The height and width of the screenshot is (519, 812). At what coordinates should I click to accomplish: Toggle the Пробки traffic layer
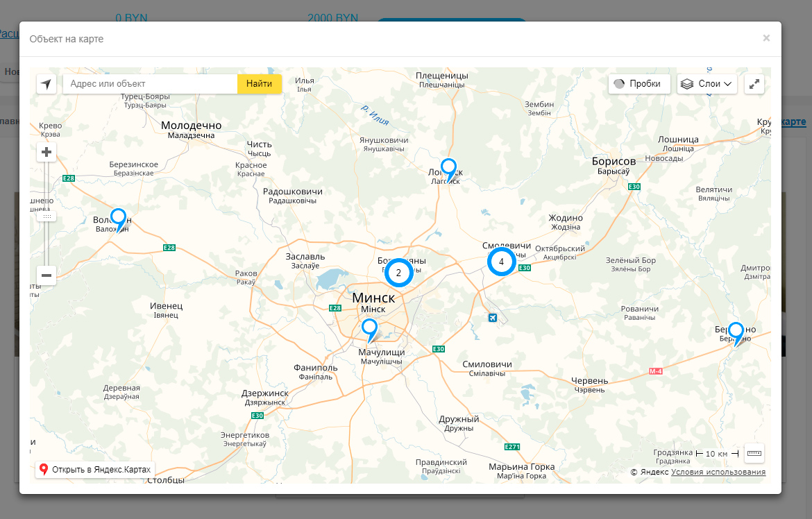[x=638, y=84]
